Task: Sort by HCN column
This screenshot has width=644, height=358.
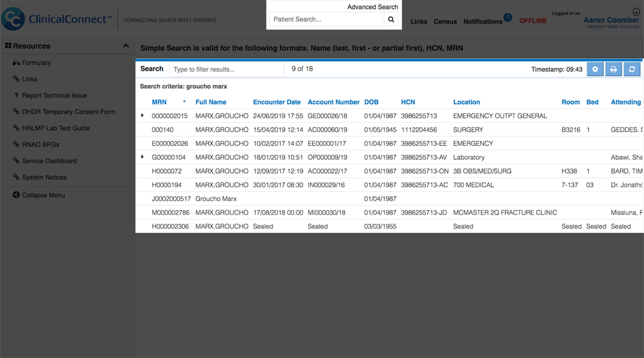Action: tap(408, 102)
